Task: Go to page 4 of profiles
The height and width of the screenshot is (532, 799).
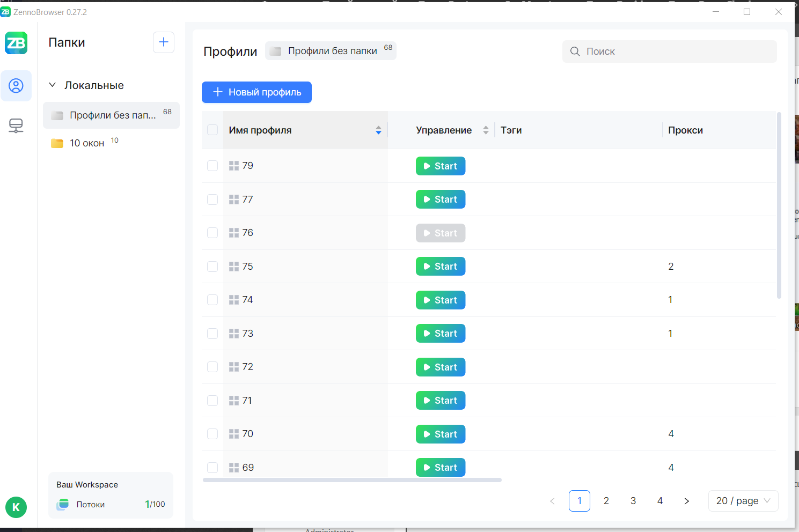Action: tap(660, 501)
